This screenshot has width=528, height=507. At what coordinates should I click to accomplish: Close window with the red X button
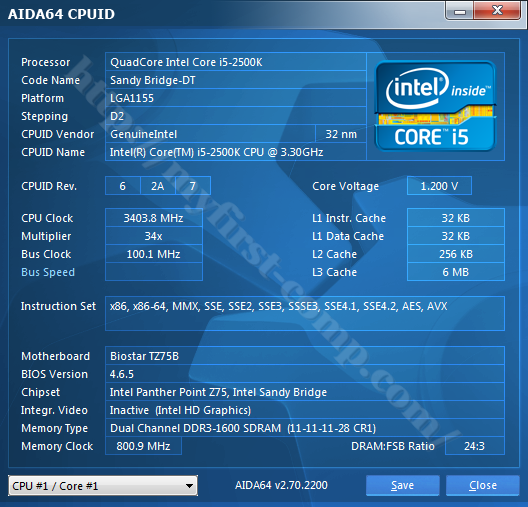pos(497,11)
